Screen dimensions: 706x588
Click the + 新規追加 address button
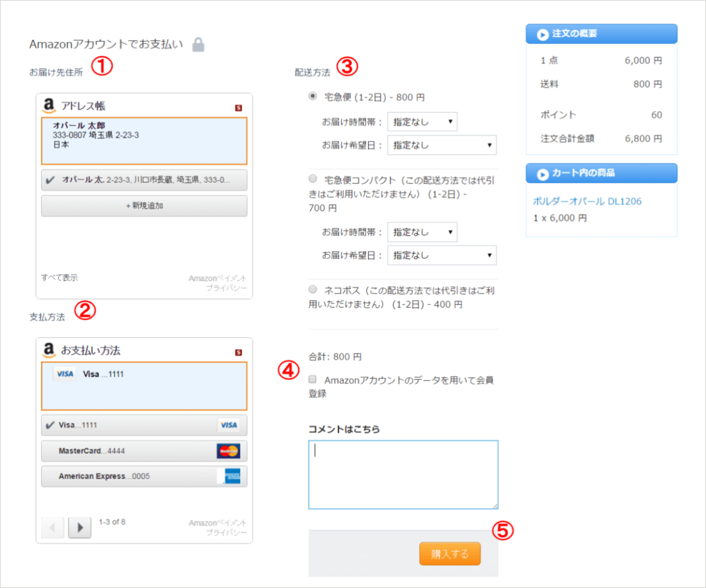coord(144,206)
